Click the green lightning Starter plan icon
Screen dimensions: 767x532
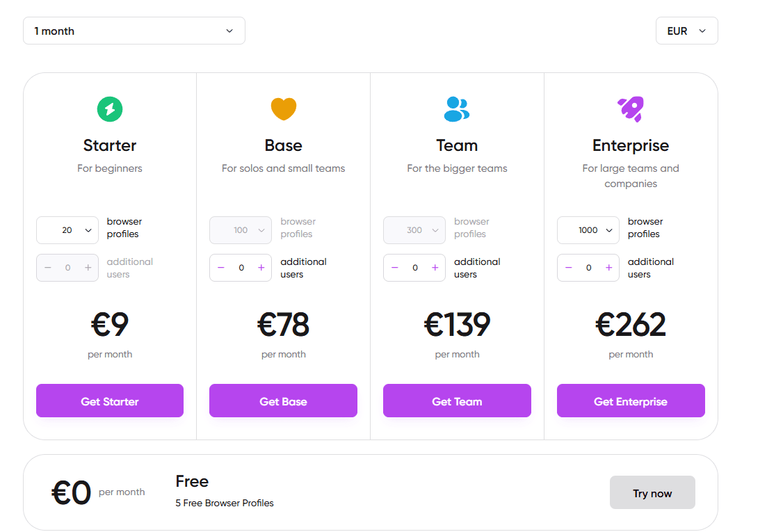click(x=110, y=108)
